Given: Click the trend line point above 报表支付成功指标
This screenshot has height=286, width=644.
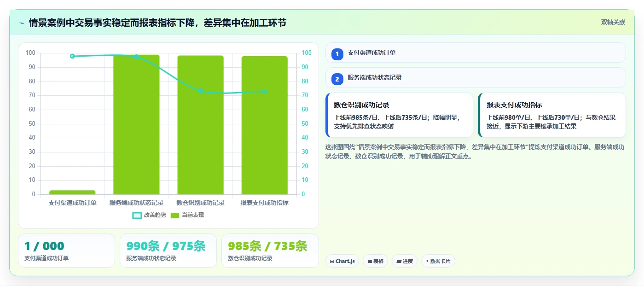Looking at the screenshot, I should coord(264,91).
